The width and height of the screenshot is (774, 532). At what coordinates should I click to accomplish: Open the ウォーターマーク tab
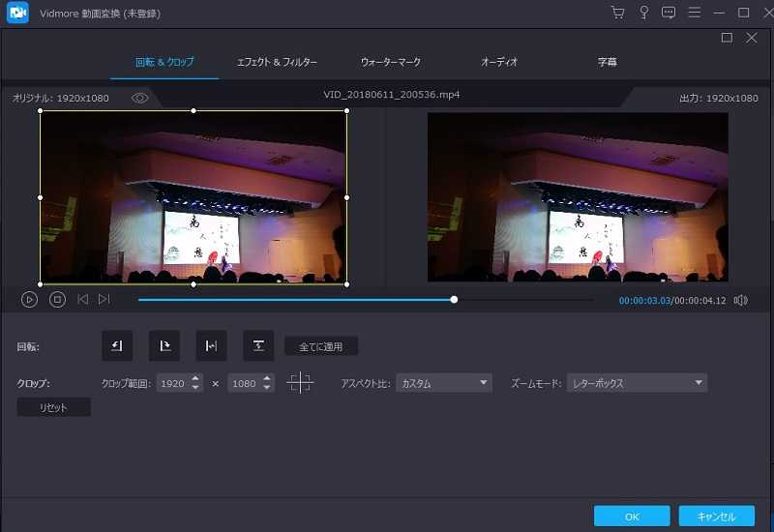point(391,62)
